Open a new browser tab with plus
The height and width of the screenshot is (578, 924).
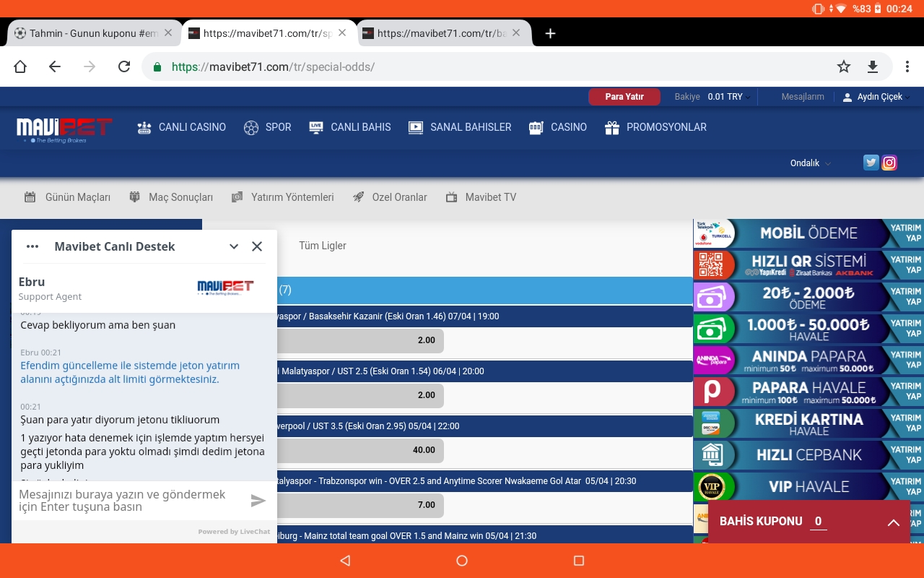[x=550, y=33]
